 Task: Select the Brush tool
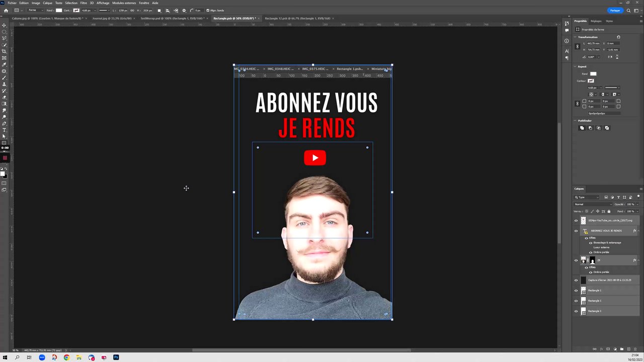point(5,77)
